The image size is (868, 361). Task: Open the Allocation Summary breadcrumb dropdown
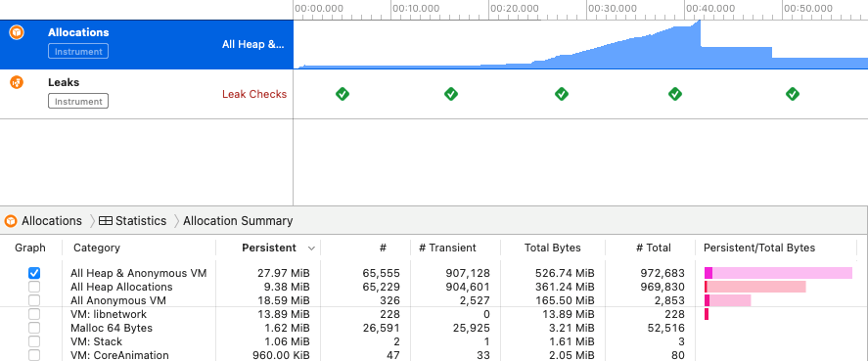click(238, 221)
